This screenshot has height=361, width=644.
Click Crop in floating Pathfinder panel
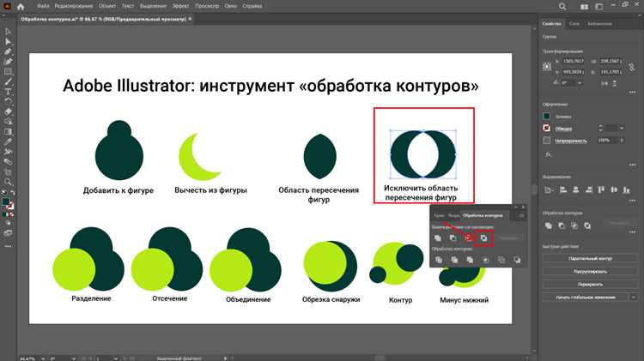tap(485, 260)
